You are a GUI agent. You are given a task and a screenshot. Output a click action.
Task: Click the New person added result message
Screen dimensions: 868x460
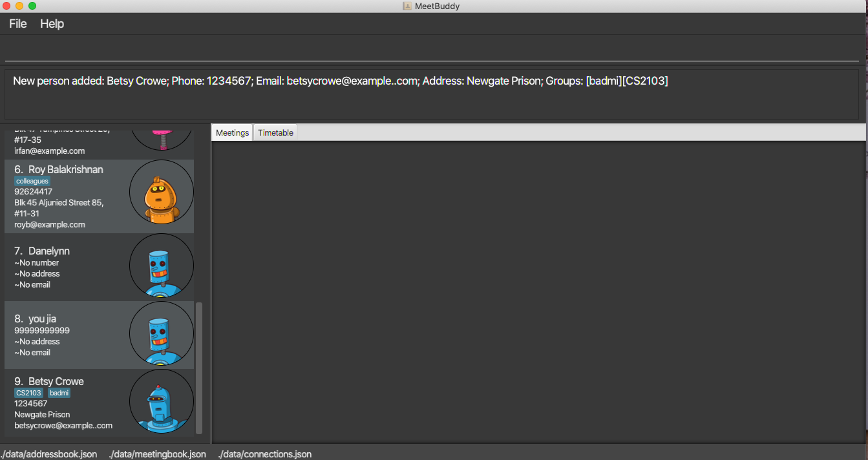coord(341,81)
